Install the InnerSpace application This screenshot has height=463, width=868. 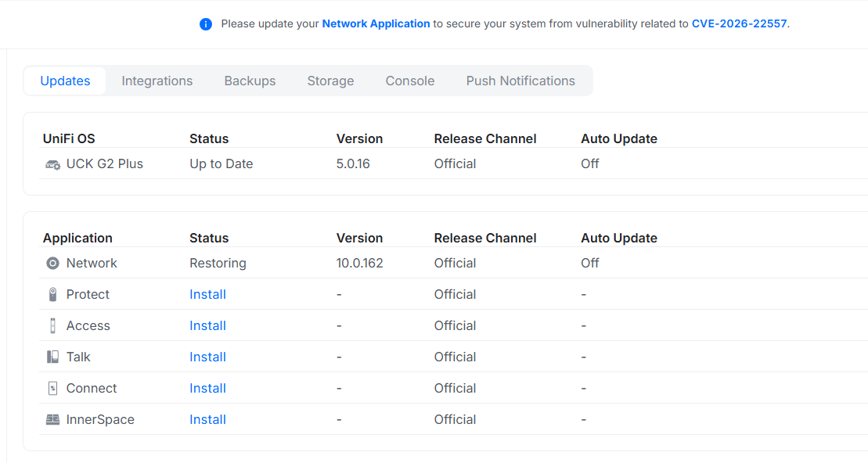(207, 420)
